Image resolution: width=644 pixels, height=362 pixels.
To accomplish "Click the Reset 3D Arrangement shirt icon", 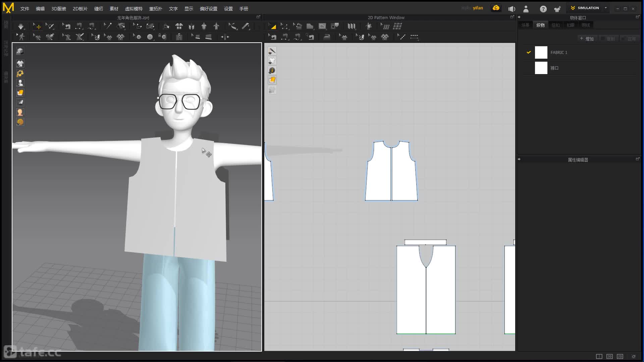I will coord(179,26).
